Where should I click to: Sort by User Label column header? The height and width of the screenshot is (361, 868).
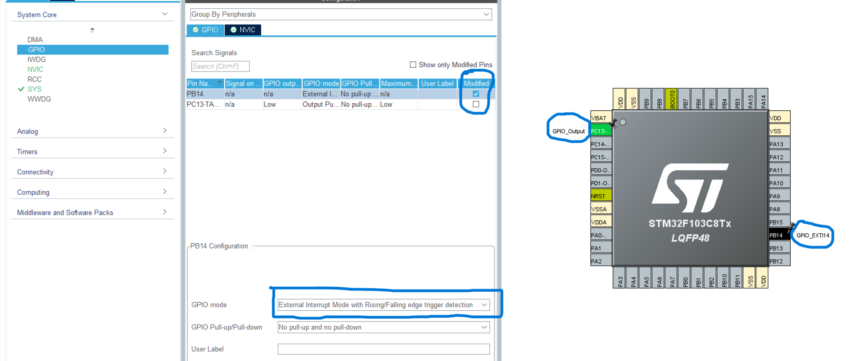(x=437, y=83)
